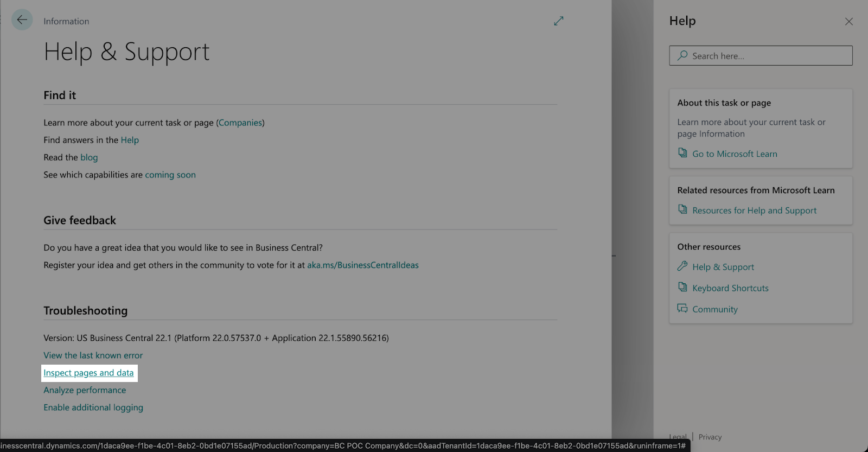
Task: Focus the 'Search here...' help field
Action: tap(761, 55)
